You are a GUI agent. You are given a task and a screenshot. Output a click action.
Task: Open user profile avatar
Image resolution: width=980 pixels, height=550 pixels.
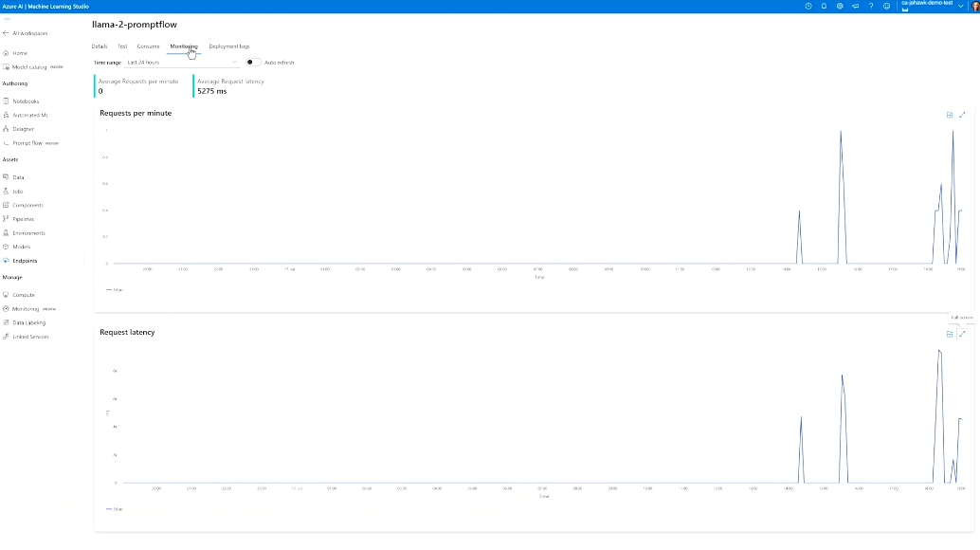point(975,7)
